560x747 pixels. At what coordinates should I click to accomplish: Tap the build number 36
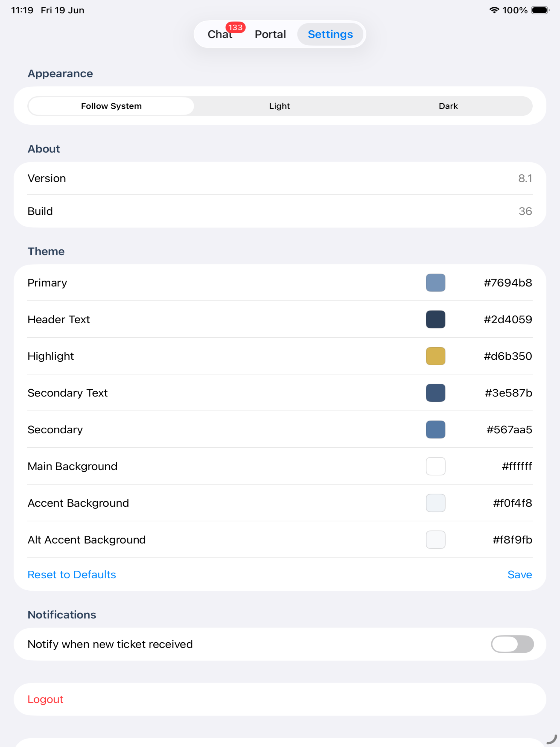(x=525, y=211)
